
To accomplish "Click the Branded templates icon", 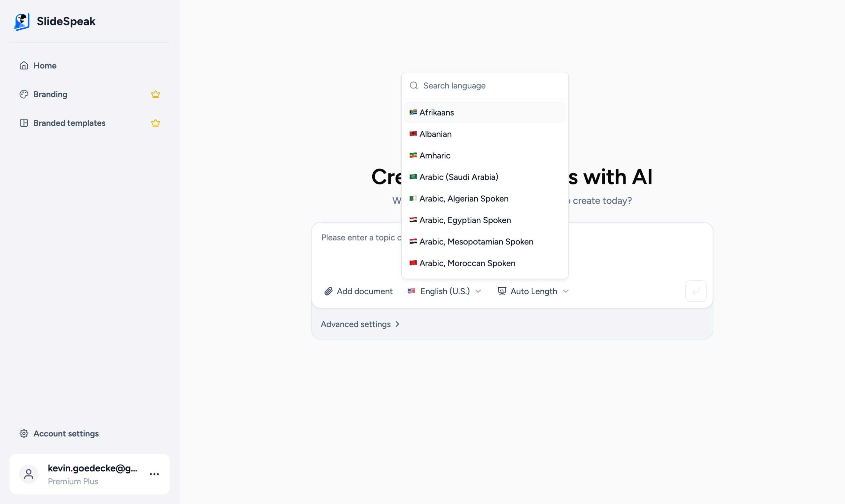I will tap(24, 123).
